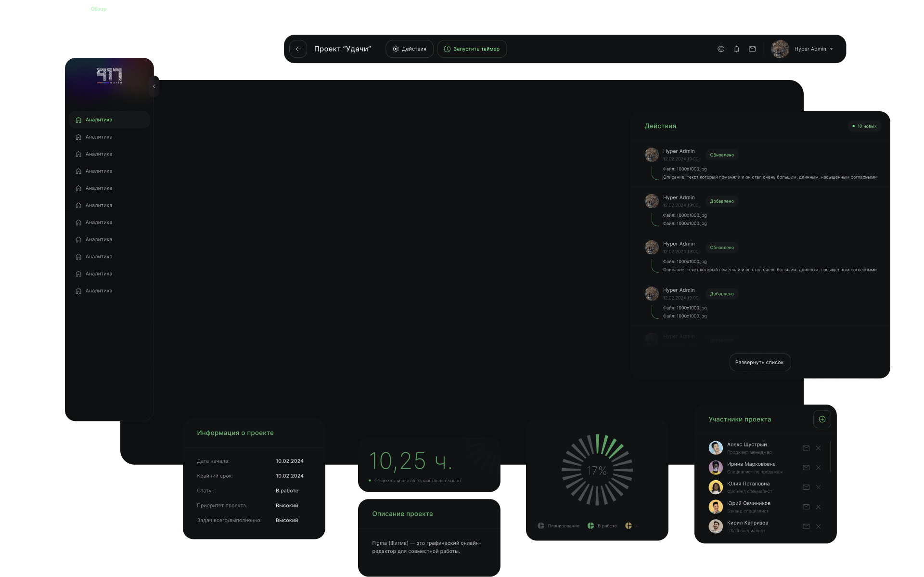The image size is (924, 577).
Task: Collapse the left sidebar with chevron
Action: point(154,87)
